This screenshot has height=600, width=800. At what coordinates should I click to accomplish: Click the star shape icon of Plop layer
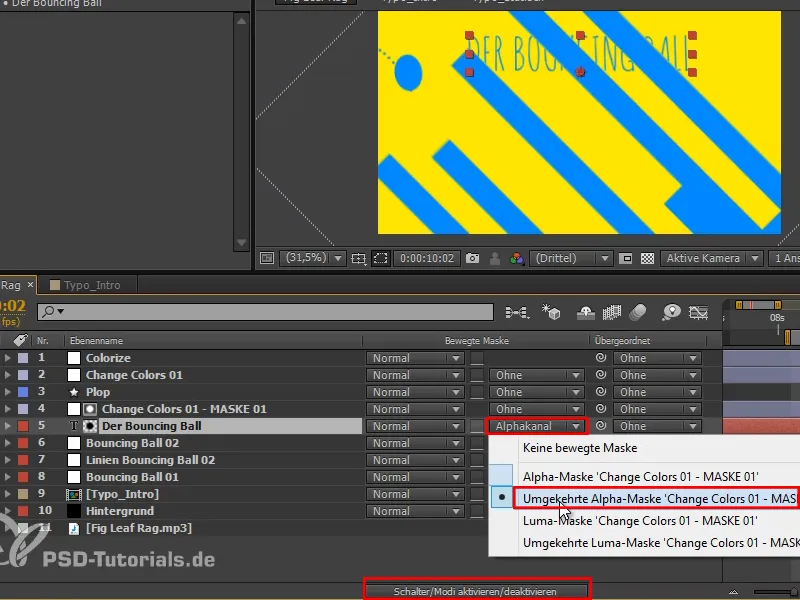[x=74, y=392]
